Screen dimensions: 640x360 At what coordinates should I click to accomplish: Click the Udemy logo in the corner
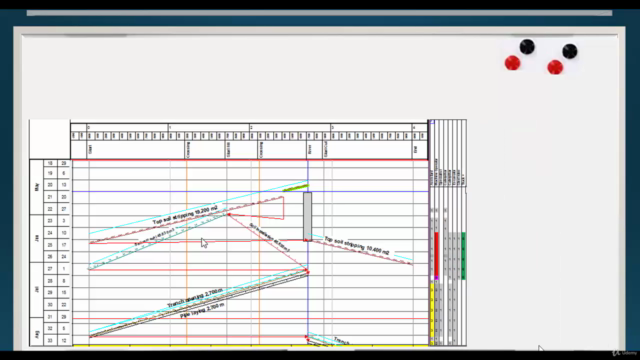click(x=624, y=352)
